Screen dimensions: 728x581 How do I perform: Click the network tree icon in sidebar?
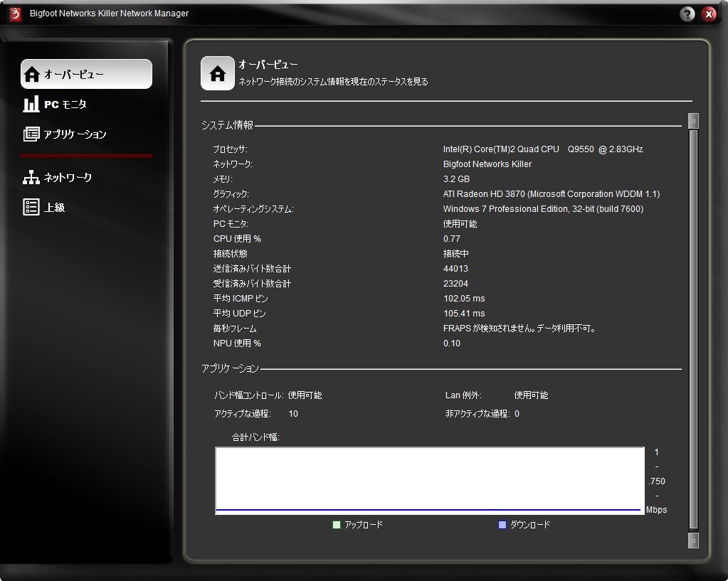[x=31, y=178]
